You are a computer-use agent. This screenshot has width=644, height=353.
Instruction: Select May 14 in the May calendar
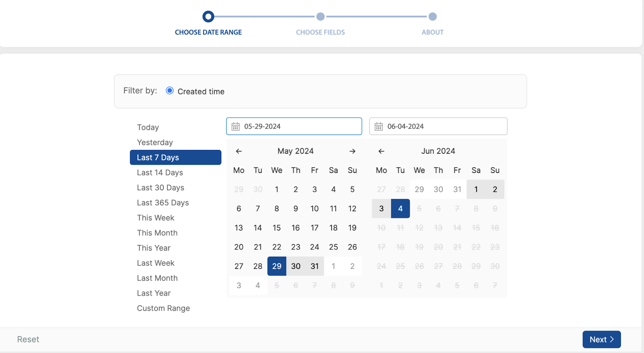pos(258,228)
